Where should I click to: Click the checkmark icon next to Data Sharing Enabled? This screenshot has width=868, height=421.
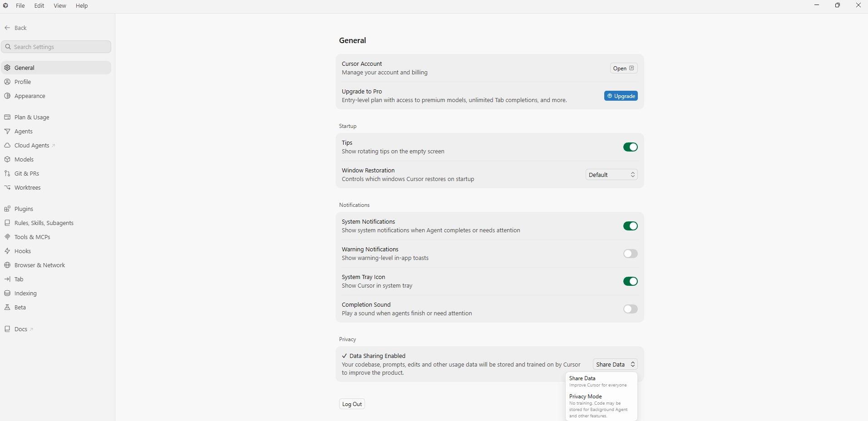coord(345,356)
